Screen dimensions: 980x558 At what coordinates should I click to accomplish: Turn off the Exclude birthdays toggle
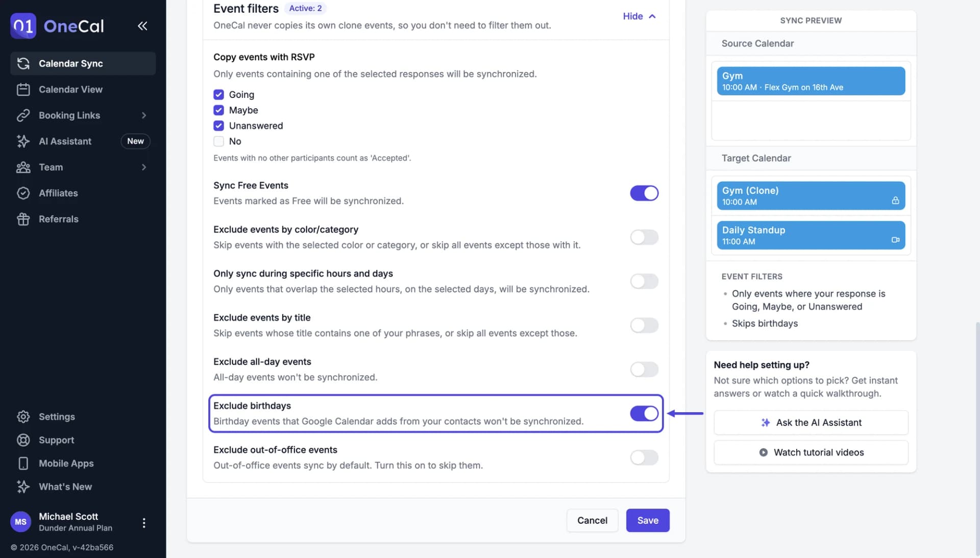[644, 414]
